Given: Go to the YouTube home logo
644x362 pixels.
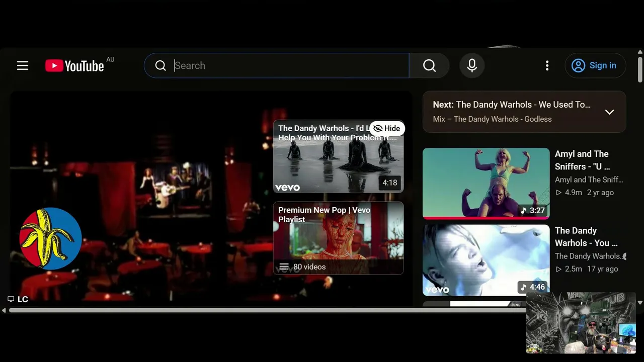Looking at the screenshot, I should click(74, 66).
